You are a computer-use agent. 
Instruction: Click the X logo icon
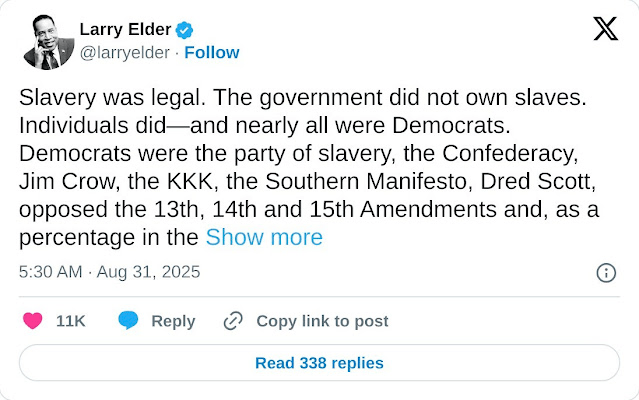(x=605, y=29)
